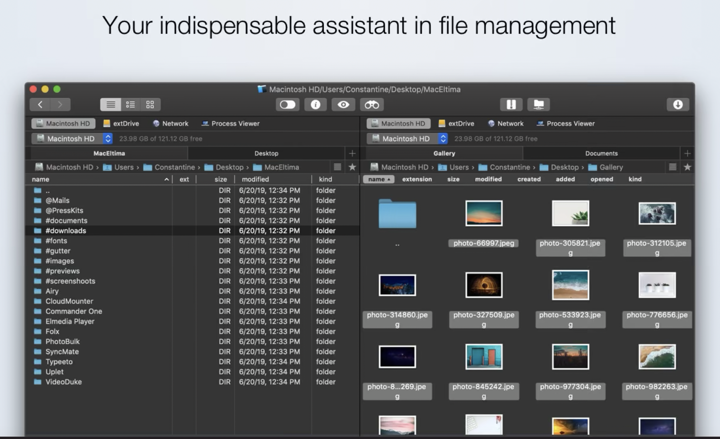Go forward with the right arrow button
Viewport: 720px width, 439px height.
coord(60,105)
